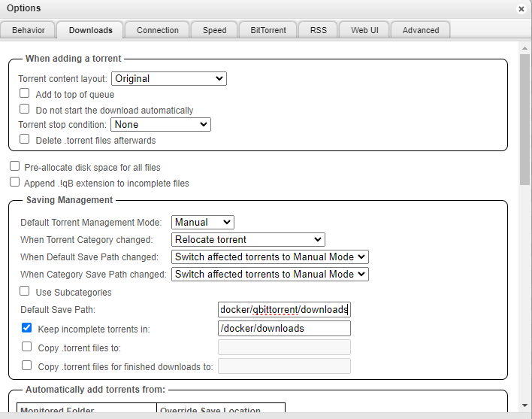
Task: Click the incomplete torrents path field
Action: [x=284, y=328]
